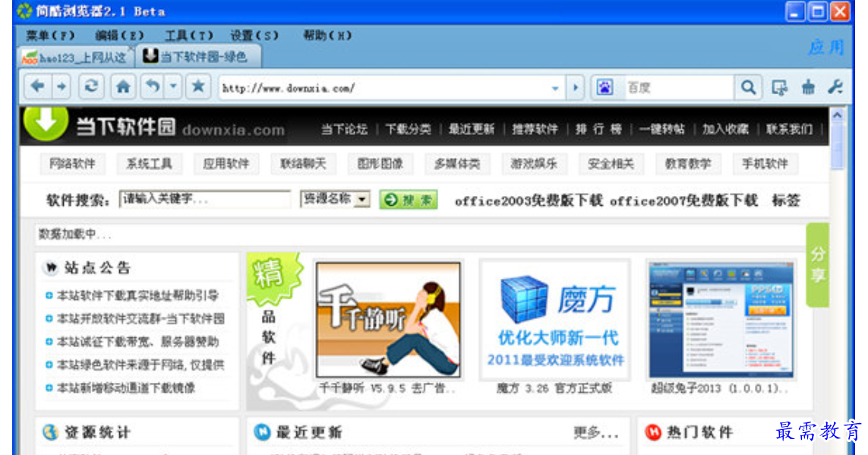Click the favorites star icon
The height and width of the screenshot is (455, 868).
click(198, 87)
